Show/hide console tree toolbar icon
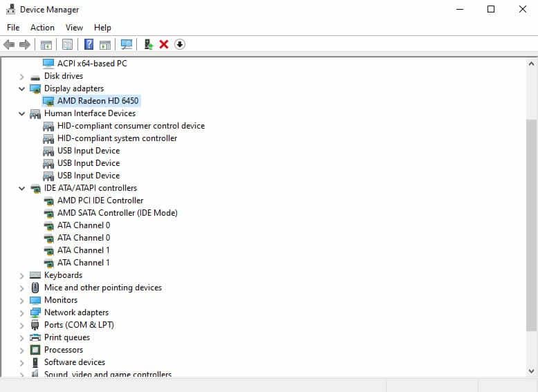 tap(46, 44)
